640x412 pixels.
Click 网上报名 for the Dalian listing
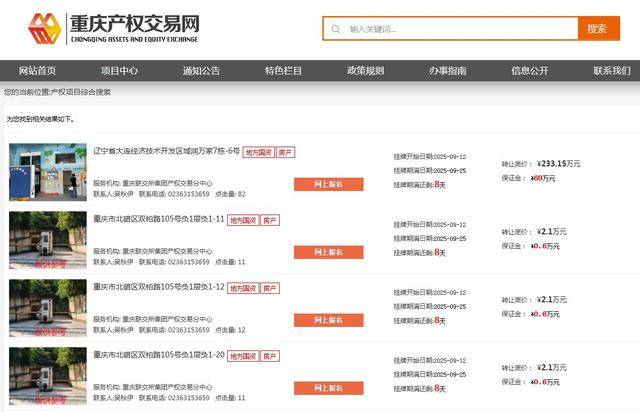(x=328, y=184)
